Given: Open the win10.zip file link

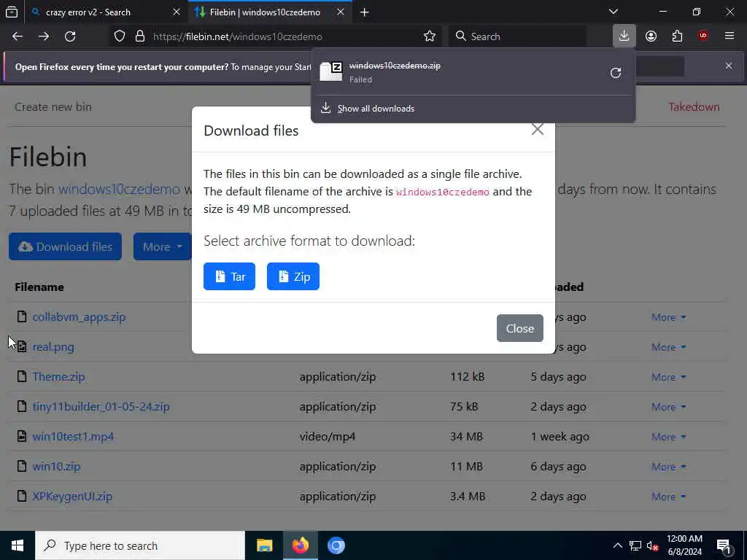Looking at the screenshot, I should point(56,467).
